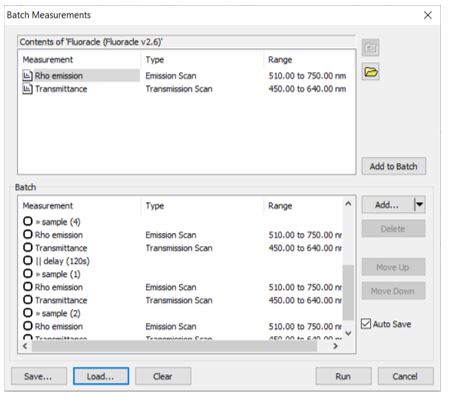Screen dimensions: 451x401
Task: Click the circle marker beside sample (1)
Action: pyautogui.click(x=28, y=274)
